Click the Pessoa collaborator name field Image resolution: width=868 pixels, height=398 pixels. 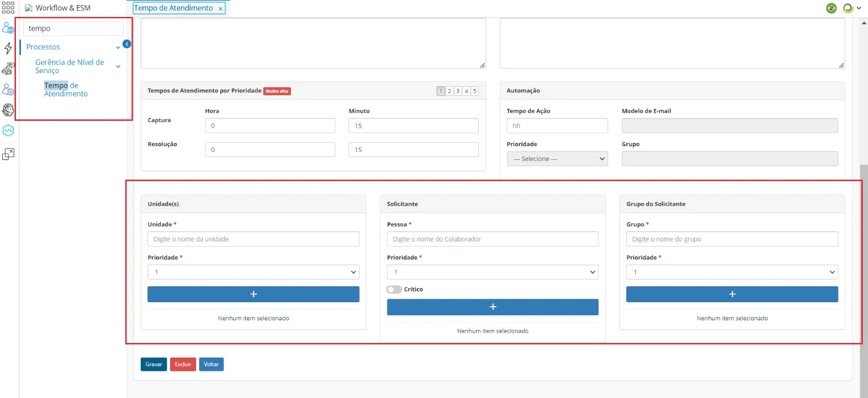(492, 239)
